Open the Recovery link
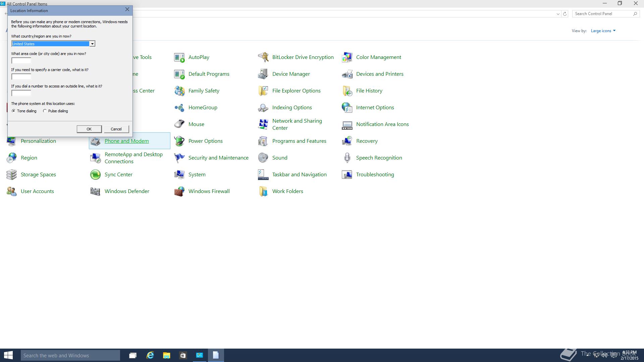This screenshot has height=362, width=644. tap(367, 141)
